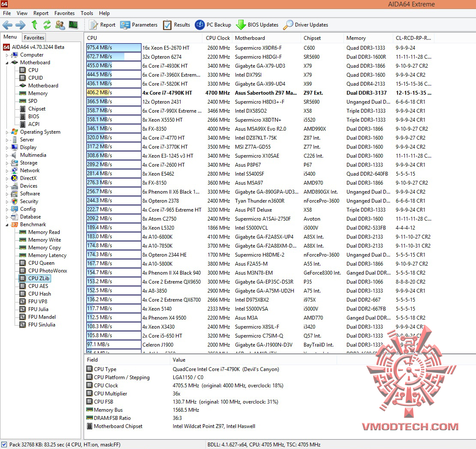Click the highlighted 406.2 MB/s result bar
The width and height of the screenshot is (476, 449).
click(x=114, y=93)
